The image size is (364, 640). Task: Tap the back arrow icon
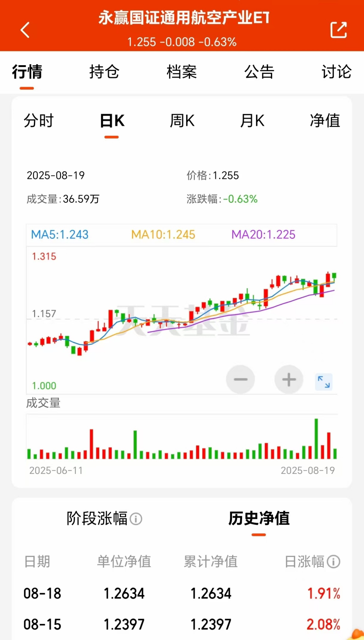coord(25,30)
